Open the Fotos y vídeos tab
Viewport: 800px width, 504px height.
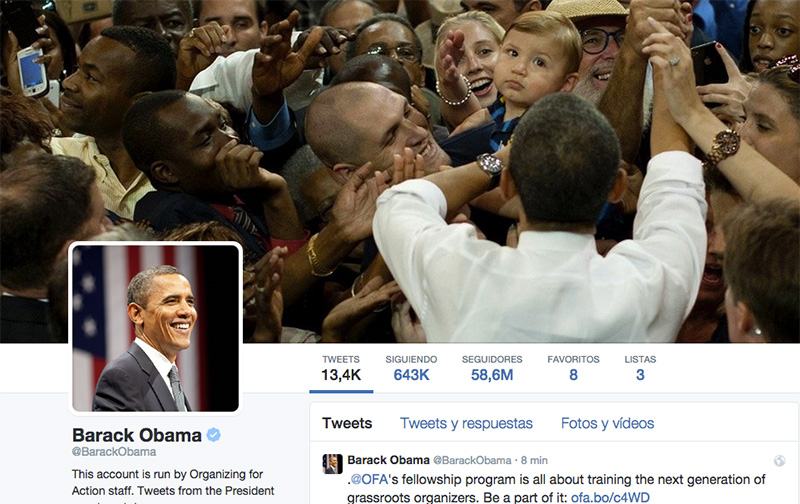pos(607,423)
